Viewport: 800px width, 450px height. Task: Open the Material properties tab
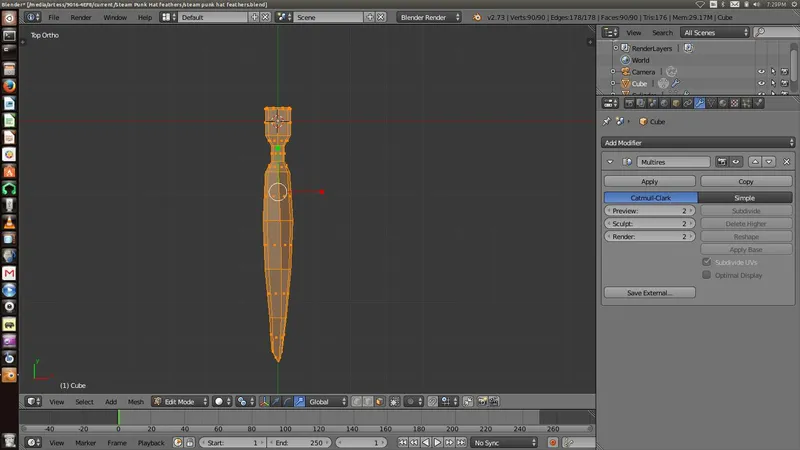coord(723,104)
